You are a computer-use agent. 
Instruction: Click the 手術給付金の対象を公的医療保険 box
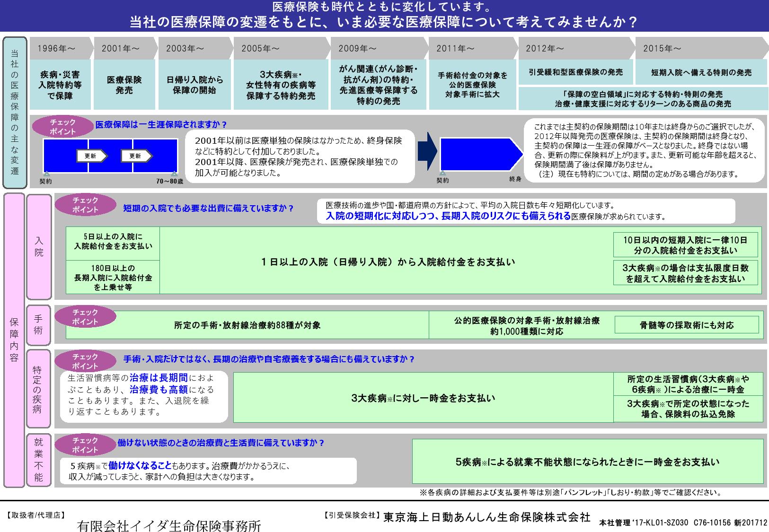click(473, 85)
